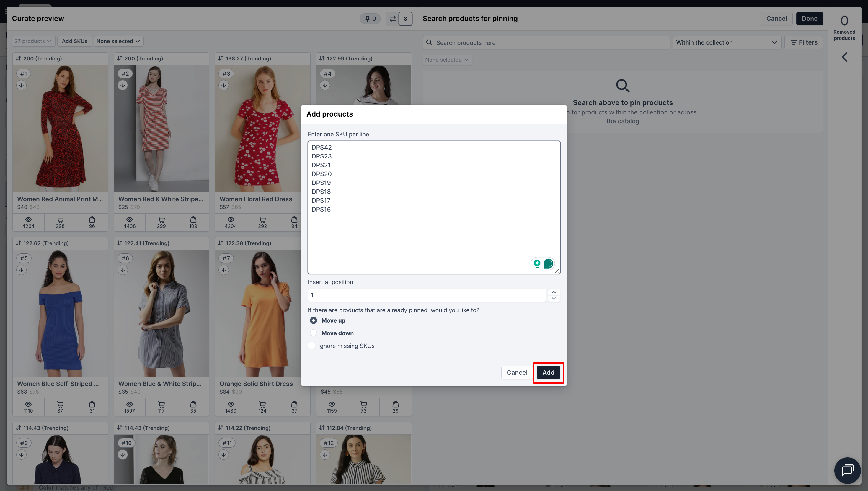Open the Within the collection dropdown
The height and width of the screenshot is (491, 868).
click(727, 42)
